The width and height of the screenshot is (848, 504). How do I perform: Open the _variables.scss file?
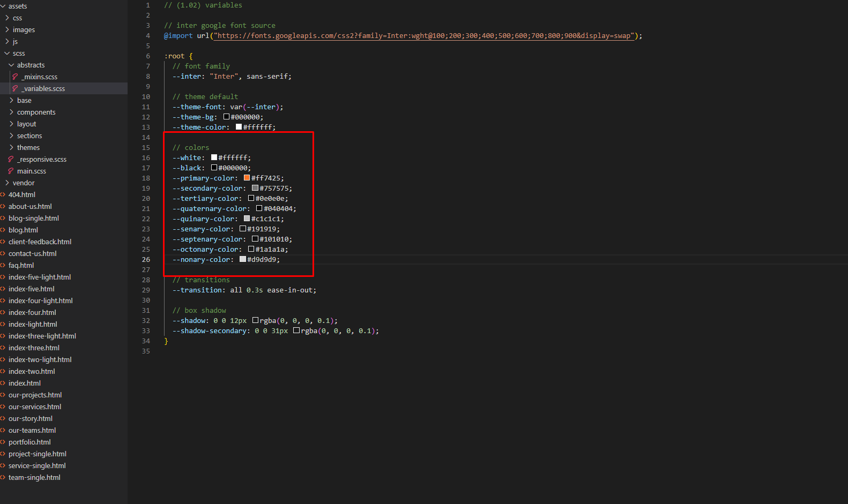coord(43,88)
